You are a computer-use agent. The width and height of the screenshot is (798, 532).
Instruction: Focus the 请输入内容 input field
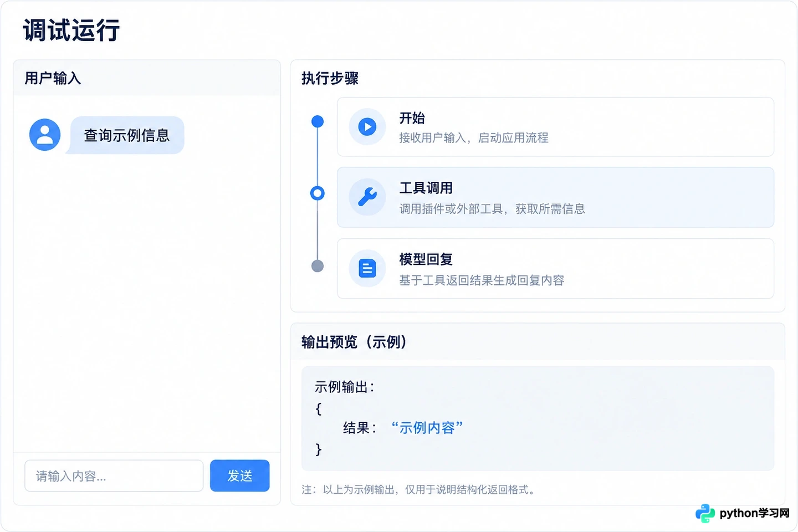(114, 475)
